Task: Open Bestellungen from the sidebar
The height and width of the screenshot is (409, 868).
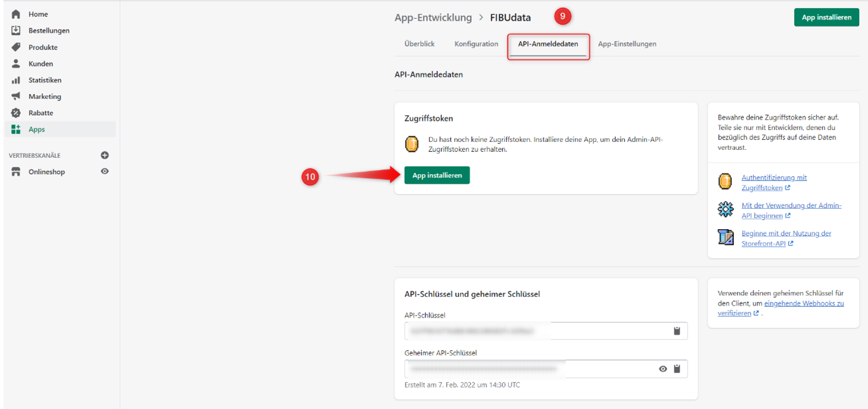Action: [48, 31]
